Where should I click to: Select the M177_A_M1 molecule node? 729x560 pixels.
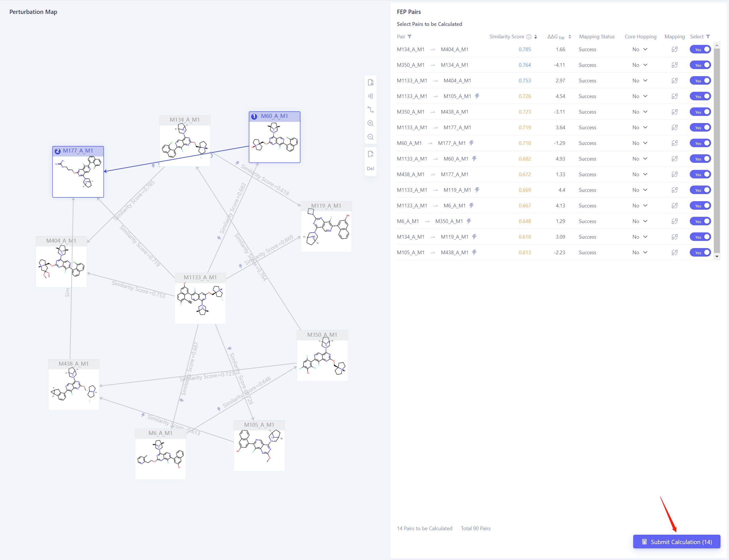click(x=78, y=172)
